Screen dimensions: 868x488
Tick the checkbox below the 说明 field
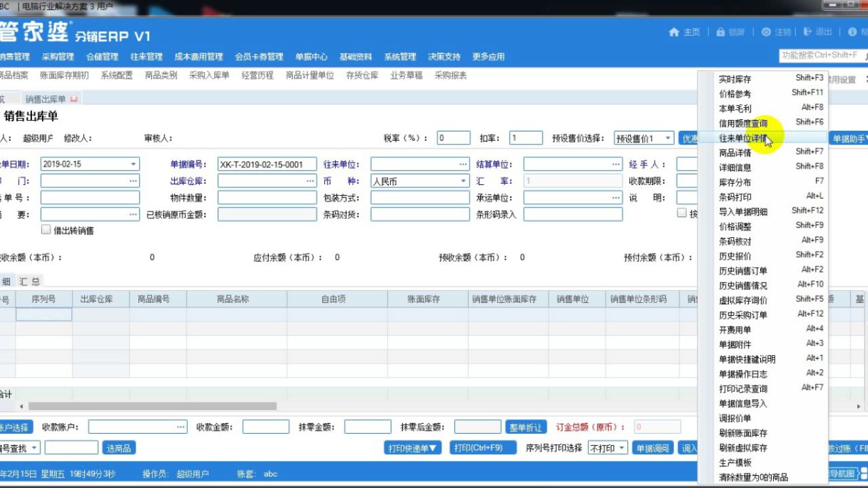coord(682,213)
